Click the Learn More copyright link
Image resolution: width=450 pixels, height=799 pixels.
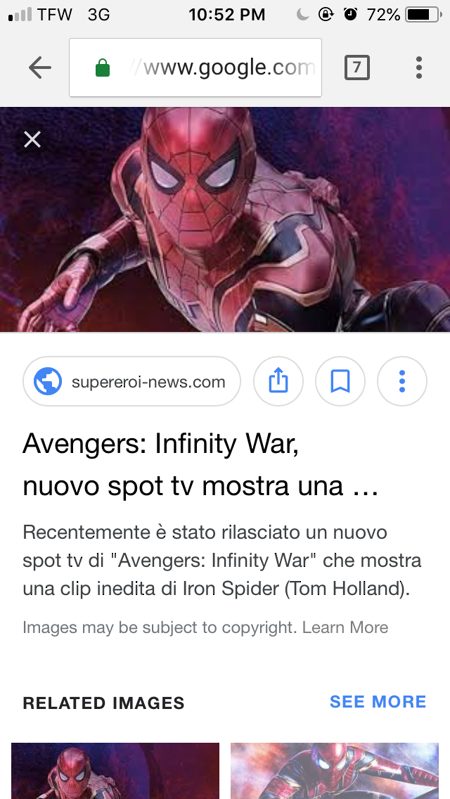345,627
